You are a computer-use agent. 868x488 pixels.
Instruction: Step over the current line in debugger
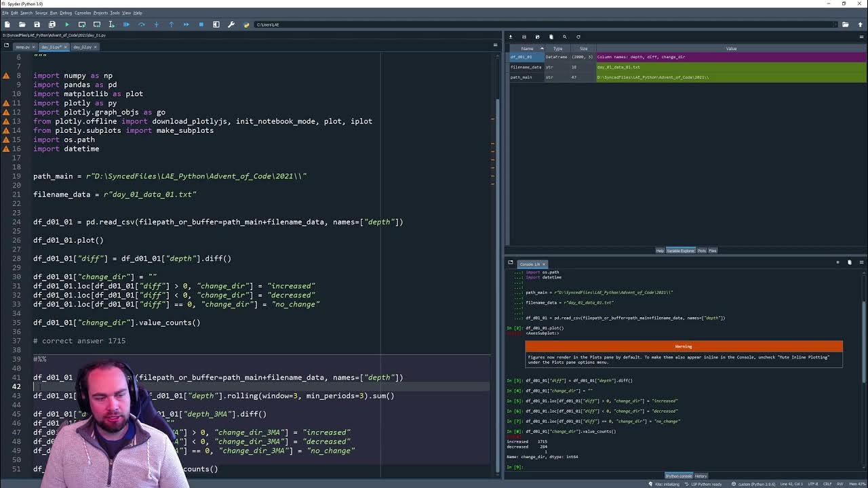click(x=142, y=24)
